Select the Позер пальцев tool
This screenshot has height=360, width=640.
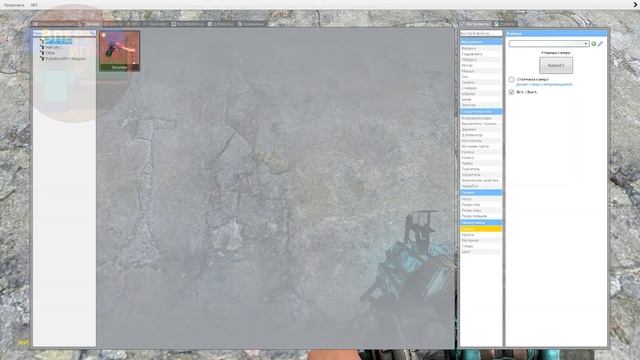point(481,216)
